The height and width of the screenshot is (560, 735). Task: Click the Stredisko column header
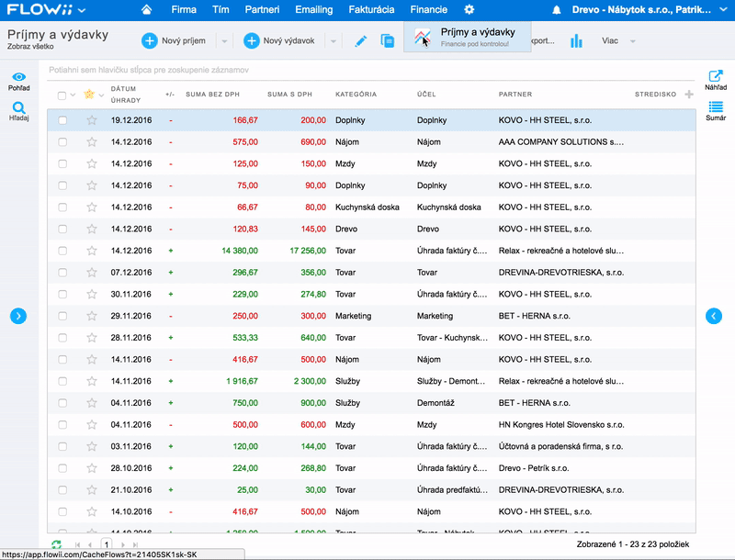[655, 95]
